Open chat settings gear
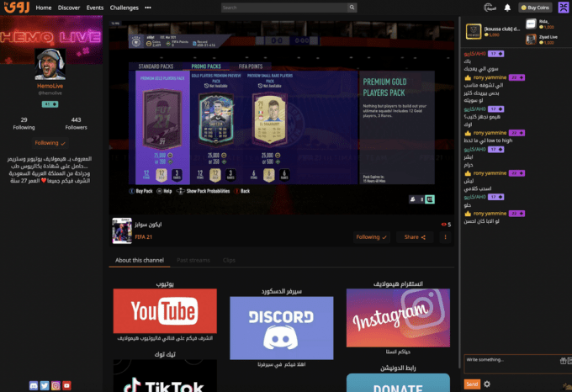The height and width of the screenshot is (392, 572). click(487, 384)
